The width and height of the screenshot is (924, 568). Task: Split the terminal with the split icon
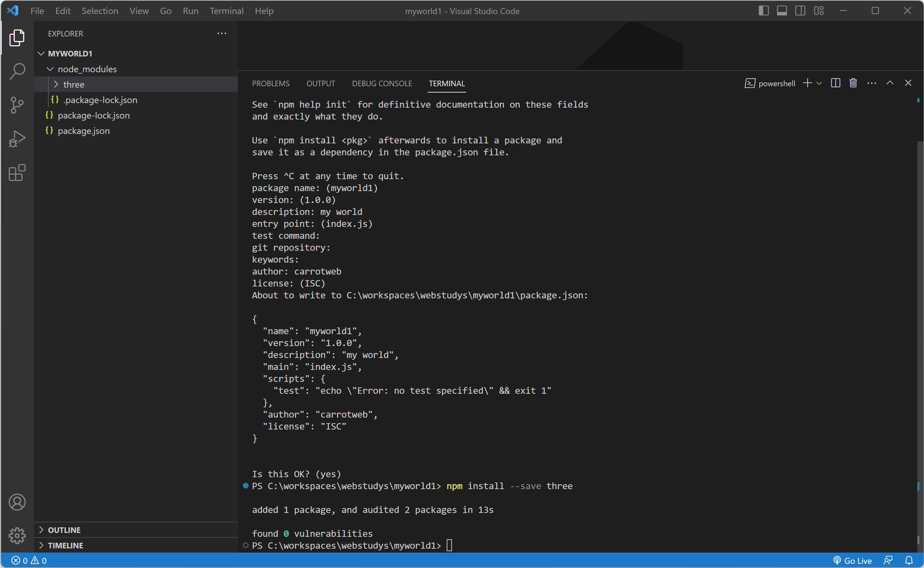click(835, 83)
